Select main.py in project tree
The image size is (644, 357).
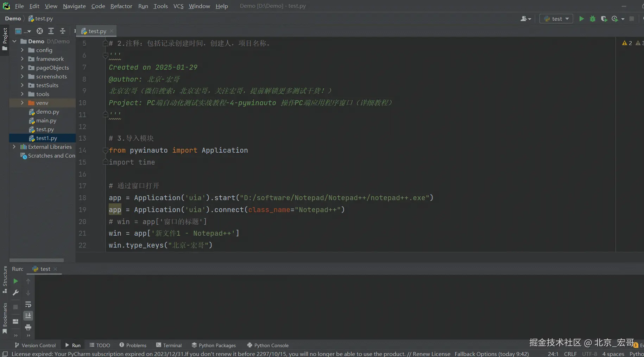[x=42, y=121]
